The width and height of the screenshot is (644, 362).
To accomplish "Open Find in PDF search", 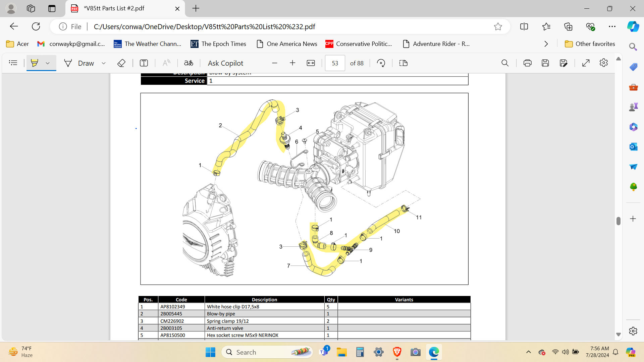I will click(505, 63).
